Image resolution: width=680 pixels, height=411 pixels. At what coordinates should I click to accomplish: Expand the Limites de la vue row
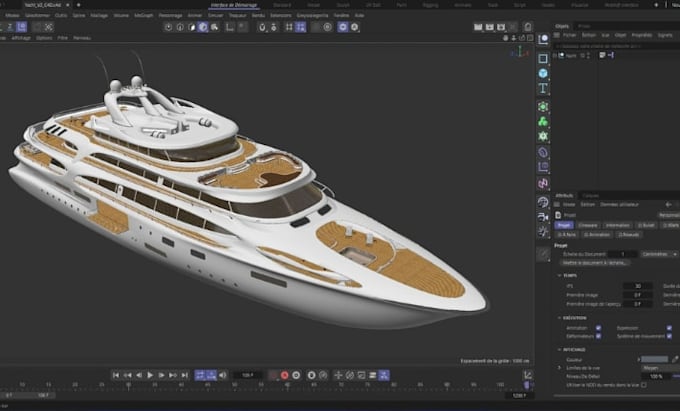(559, 368)
